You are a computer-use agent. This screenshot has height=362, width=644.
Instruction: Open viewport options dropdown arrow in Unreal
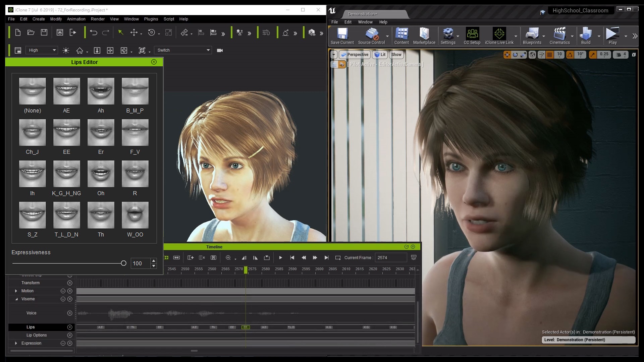333,55
